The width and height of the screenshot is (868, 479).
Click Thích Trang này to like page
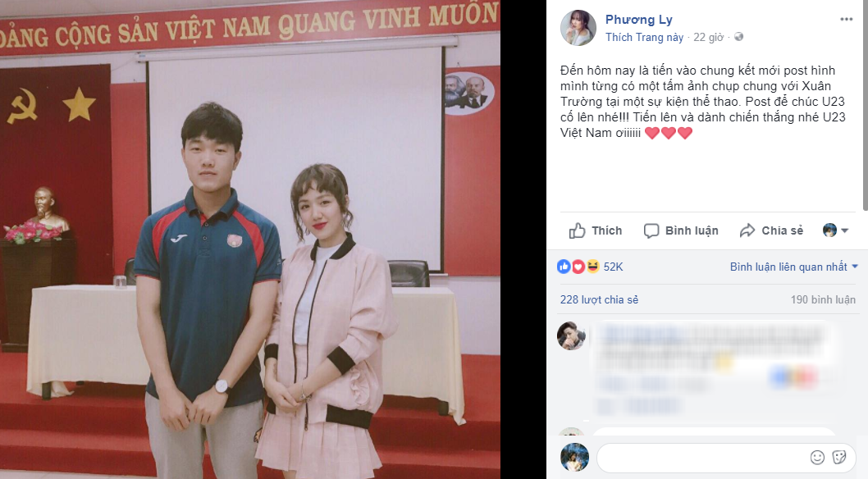click(x=644, y=37)
